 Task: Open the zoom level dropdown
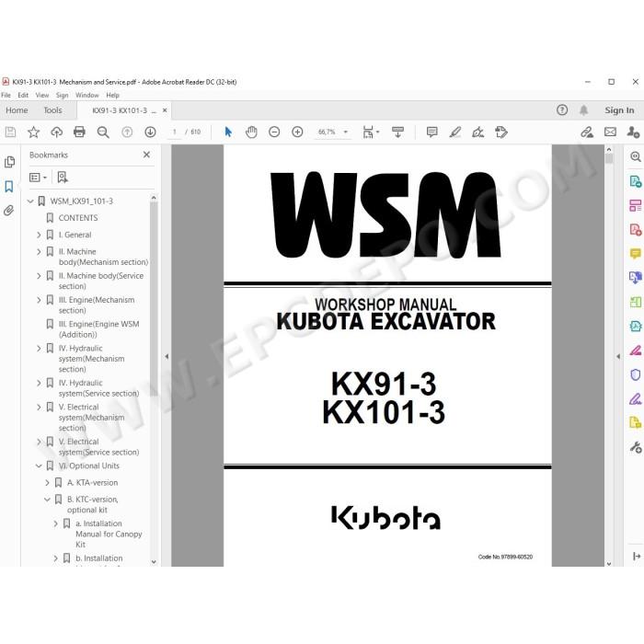click(x=345, y=132)
